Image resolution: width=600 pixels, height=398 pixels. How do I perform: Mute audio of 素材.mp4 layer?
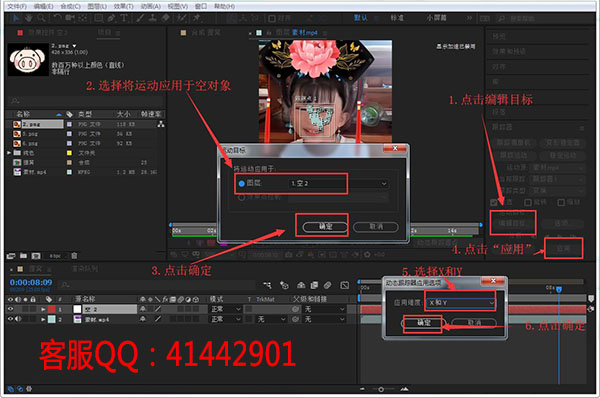[18, 319]
